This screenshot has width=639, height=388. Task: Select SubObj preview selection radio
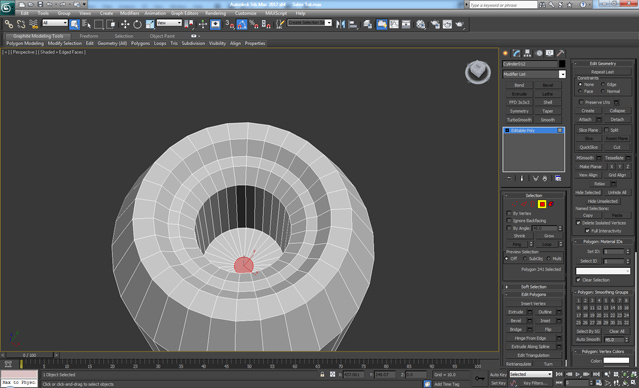[525, 259]
